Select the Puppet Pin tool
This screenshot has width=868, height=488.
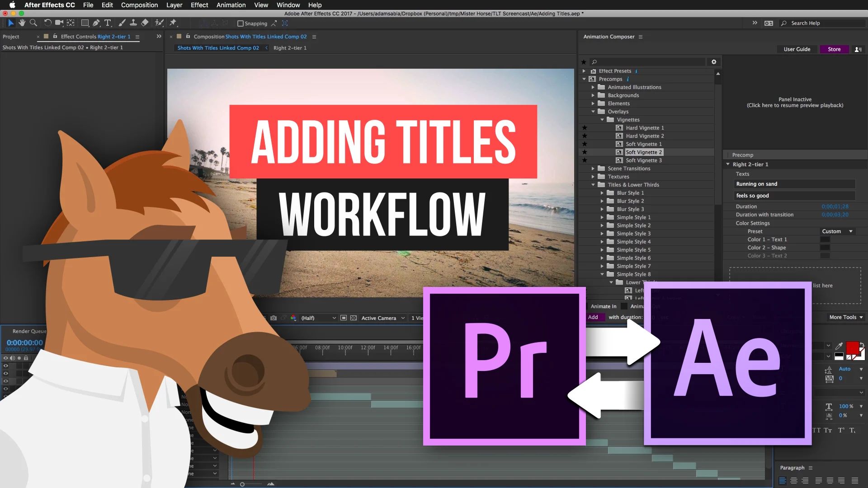coord(173,23)
